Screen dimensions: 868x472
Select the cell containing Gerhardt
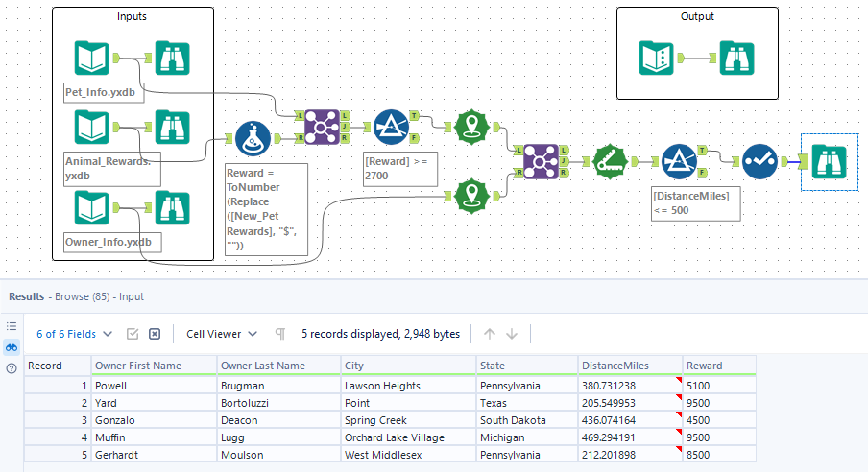(x=154, y=455)
